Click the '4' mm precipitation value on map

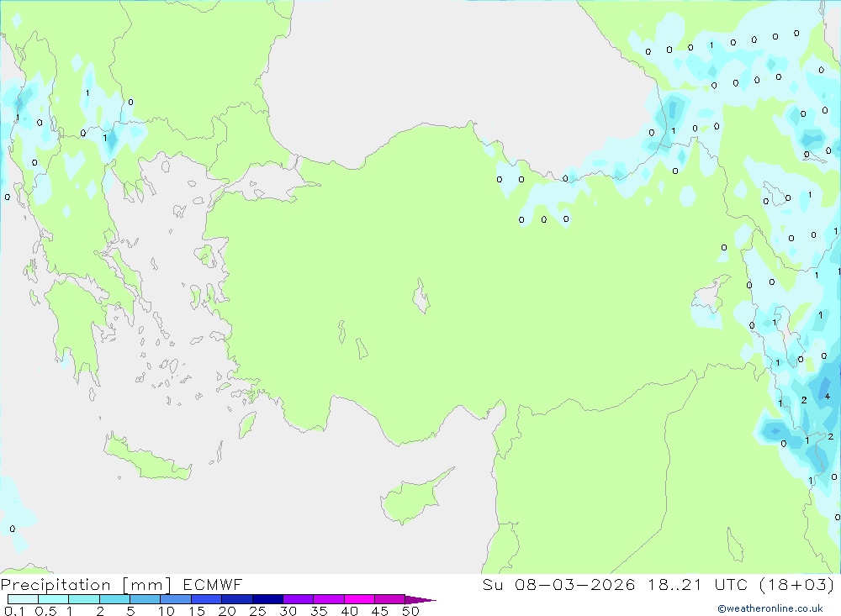(828, 396)
